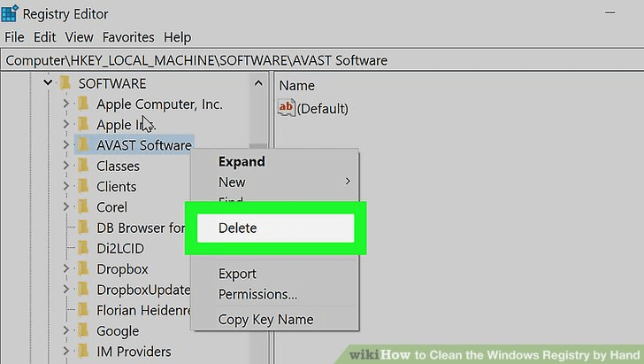This screenshot has height=364, width=644.
Task: Expand the Apple Computer, Inc. key
Action: (66, 104)
